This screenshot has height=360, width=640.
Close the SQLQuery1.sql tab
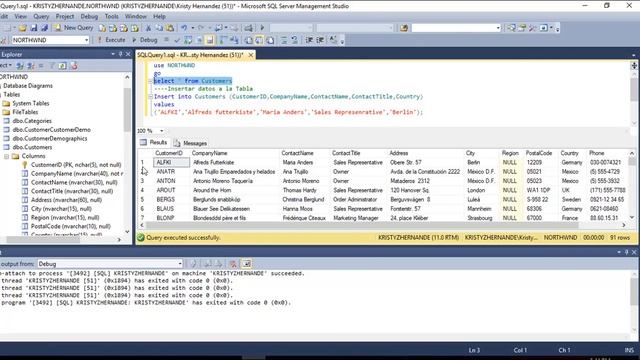point(251,55)
